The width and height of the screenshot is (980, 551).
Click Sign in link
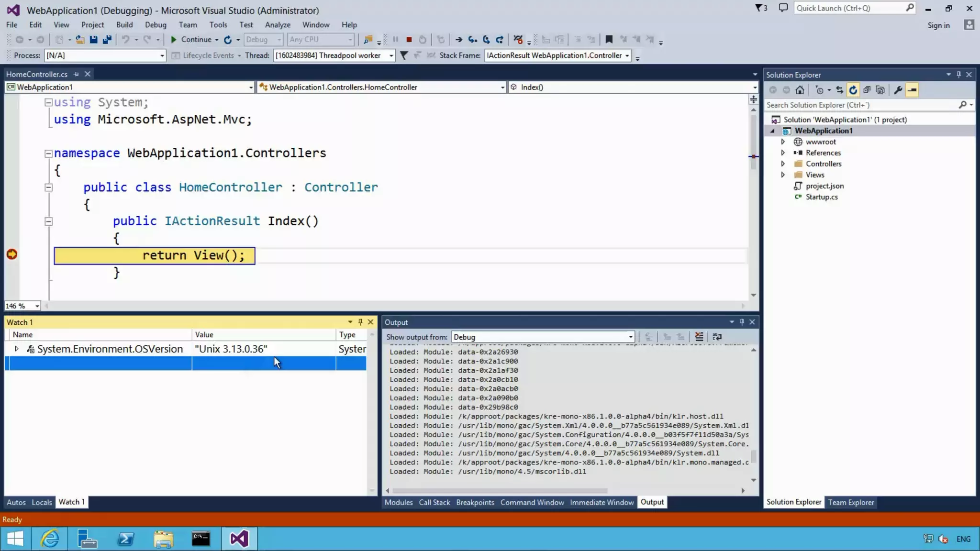tap(938, 25)
